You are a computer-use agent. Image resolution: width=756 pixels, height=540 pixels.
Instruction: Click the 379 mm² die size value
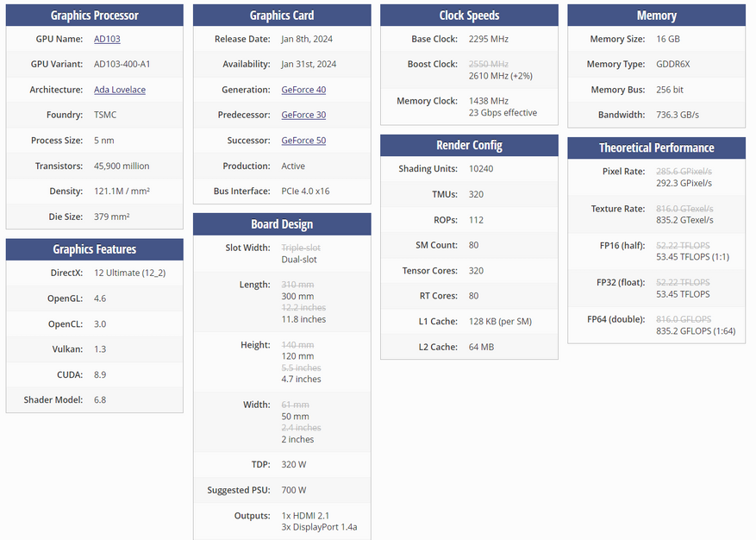point(112,217)
